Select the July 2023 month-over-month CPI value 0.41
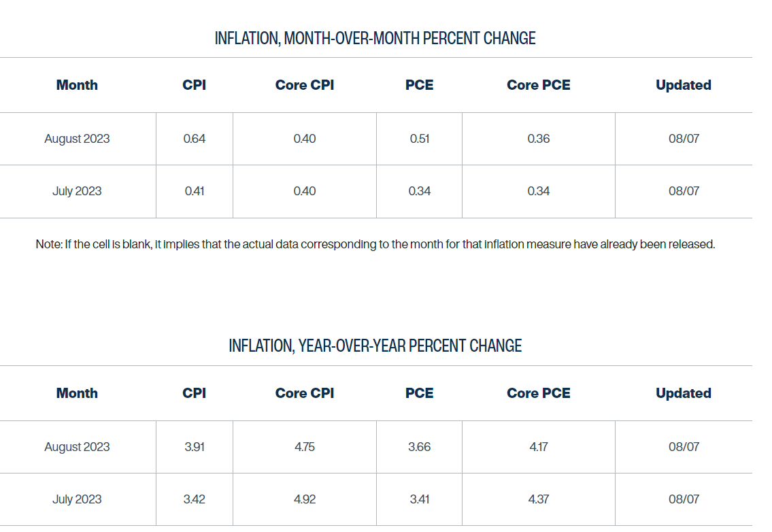This screenshot has width=772, height=532. pos(195,191)
